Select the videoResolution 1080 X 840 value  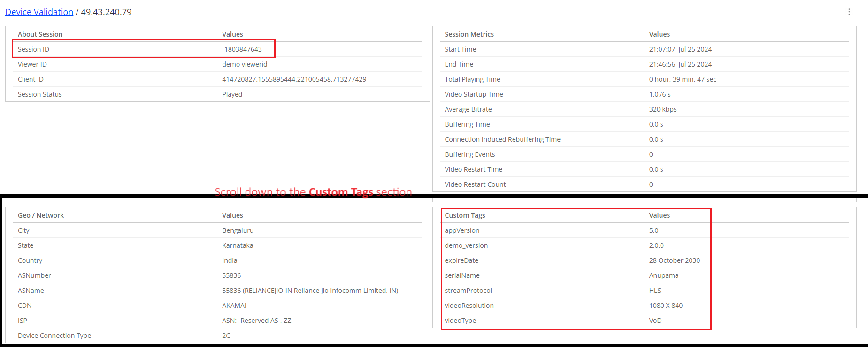point(666,306)
